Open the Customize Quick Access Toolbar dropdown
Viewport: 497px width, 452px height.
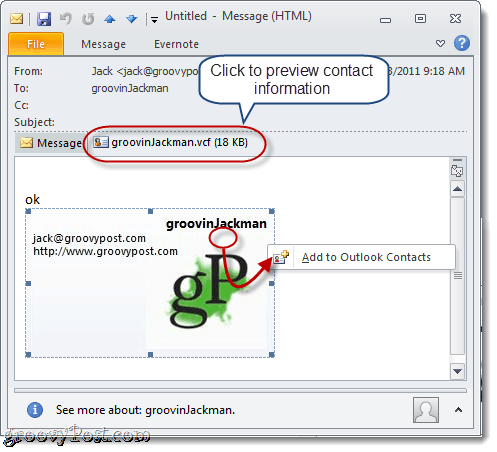click(154, 20)
